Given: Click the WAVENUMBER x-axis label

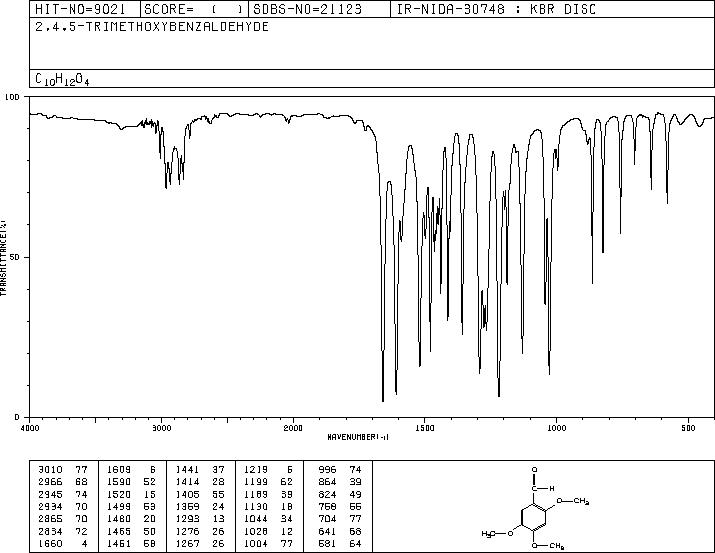Looking at the screenshot, I should 358,437.
